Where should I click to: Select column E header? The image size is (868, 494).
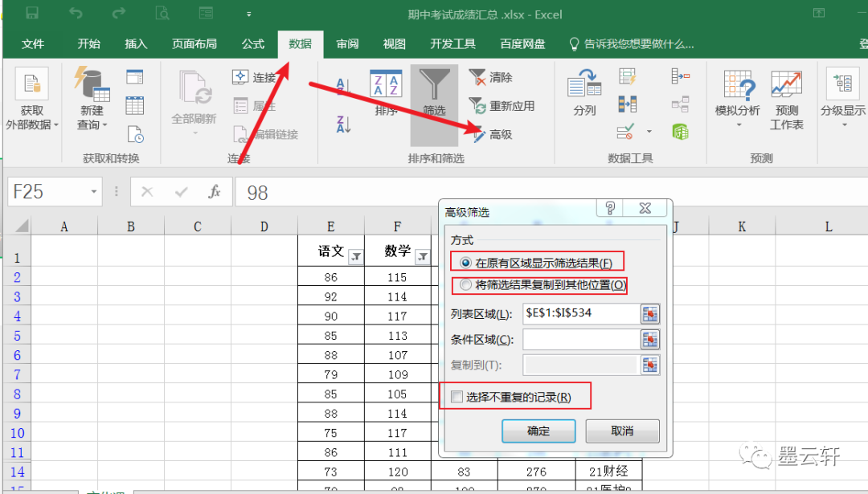click(x=330, y=227)
